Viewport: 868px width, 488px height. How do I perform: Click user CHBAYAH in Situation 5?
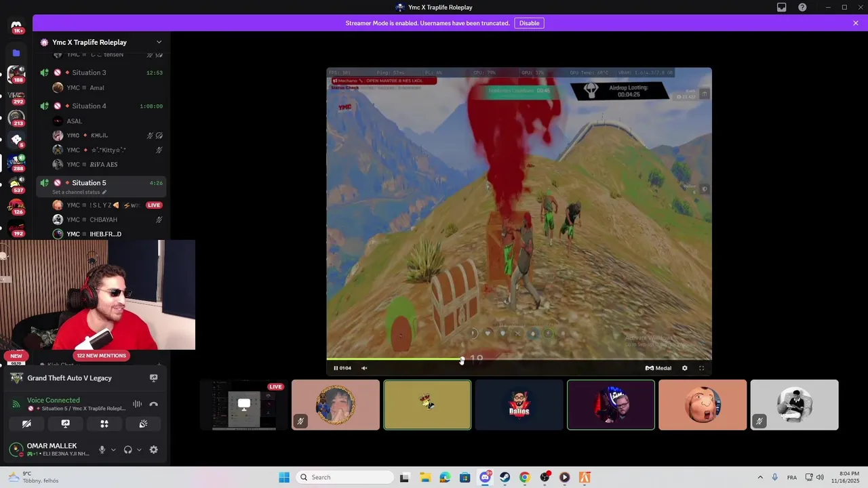pos(108,220)
